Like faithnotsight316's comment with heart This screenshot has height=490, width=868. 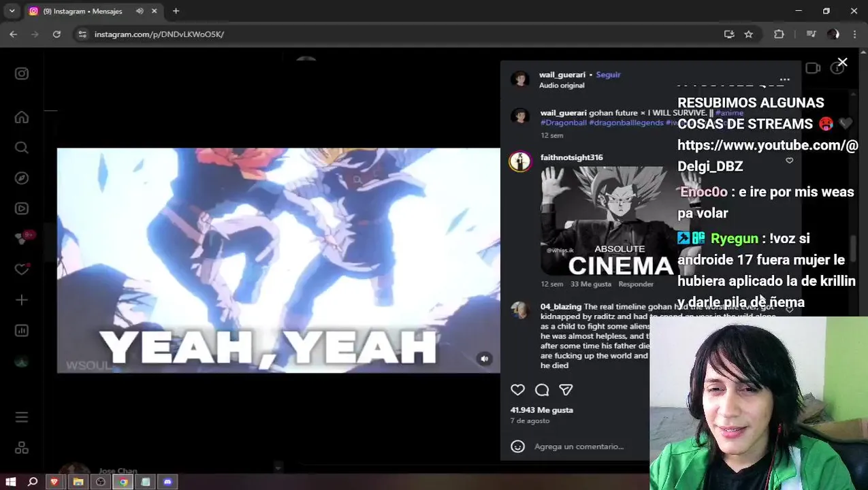(790, 161)
